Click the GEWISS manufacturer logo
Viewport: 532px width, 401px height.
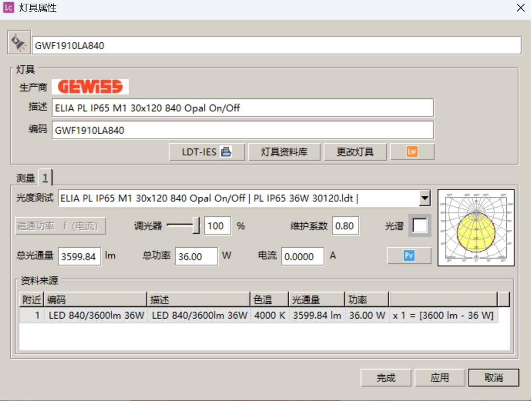(90, 87)
